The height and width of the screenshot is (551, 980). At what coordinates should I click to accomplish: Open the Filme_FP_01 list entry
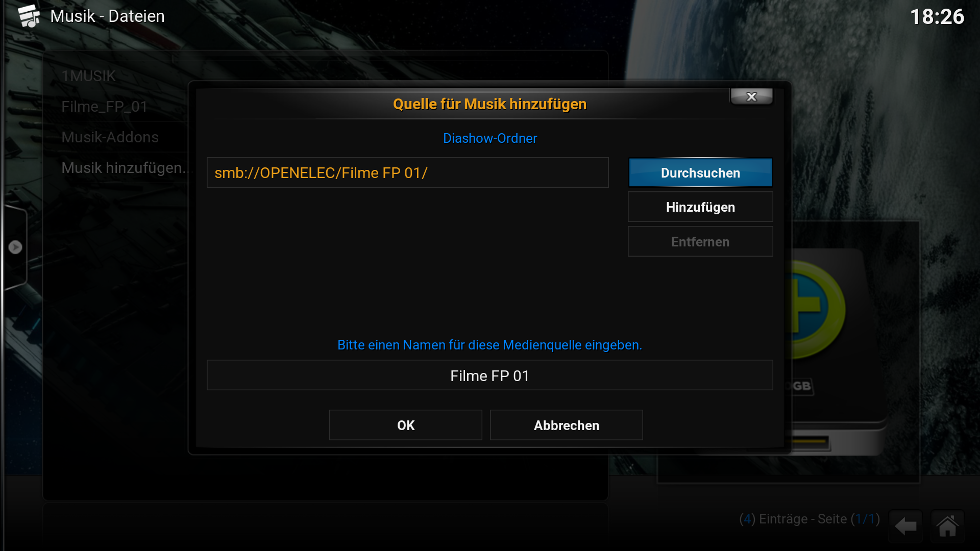105,107
